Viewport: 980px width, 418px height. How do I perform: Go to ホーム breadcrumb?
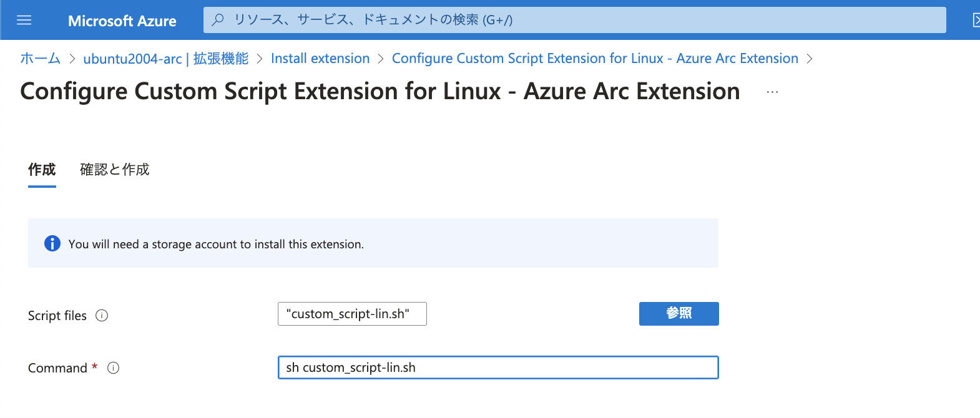41,59
